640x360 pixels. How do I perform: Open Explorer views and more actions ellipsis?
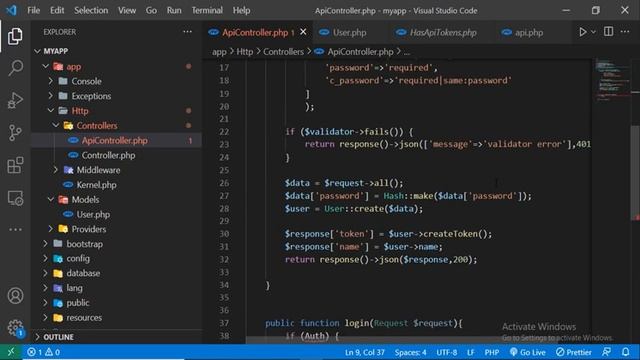tap(187, 32)
